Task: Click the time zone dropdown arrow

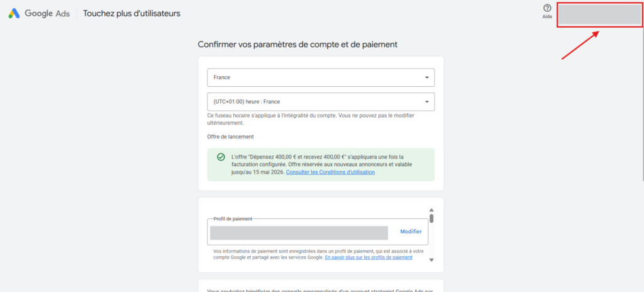Action: click(x=427, y=101)
